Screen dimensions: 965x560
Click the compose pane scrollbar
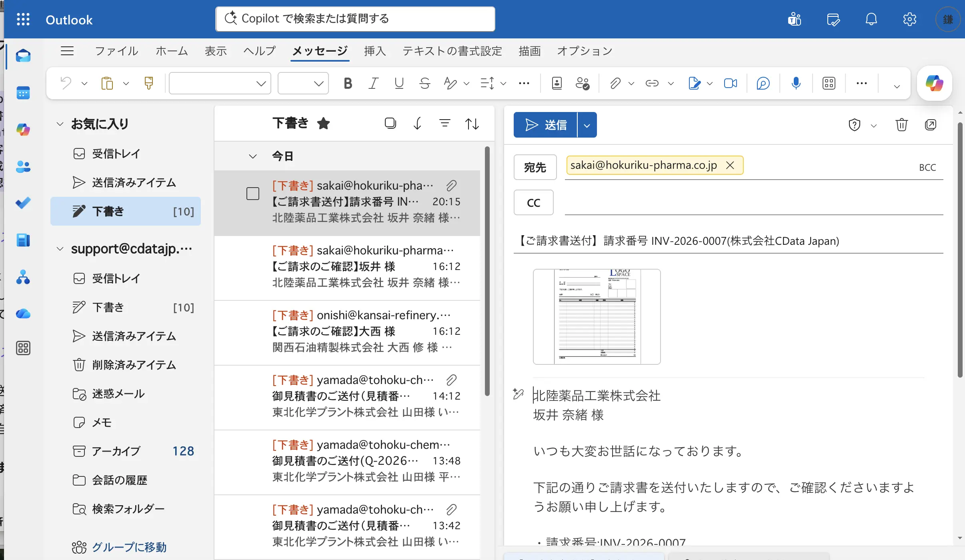pos(960,250)
